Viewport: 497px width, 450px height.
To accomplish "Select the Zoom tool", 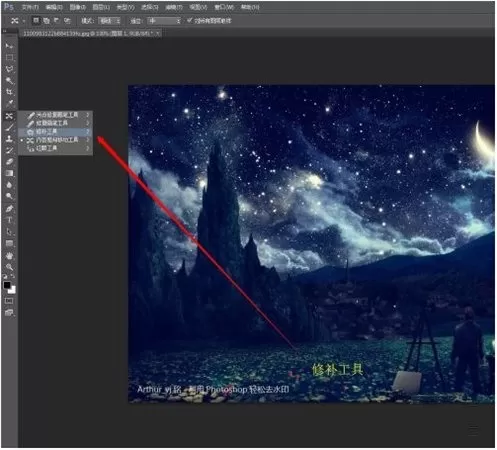I will pos(9,267).
